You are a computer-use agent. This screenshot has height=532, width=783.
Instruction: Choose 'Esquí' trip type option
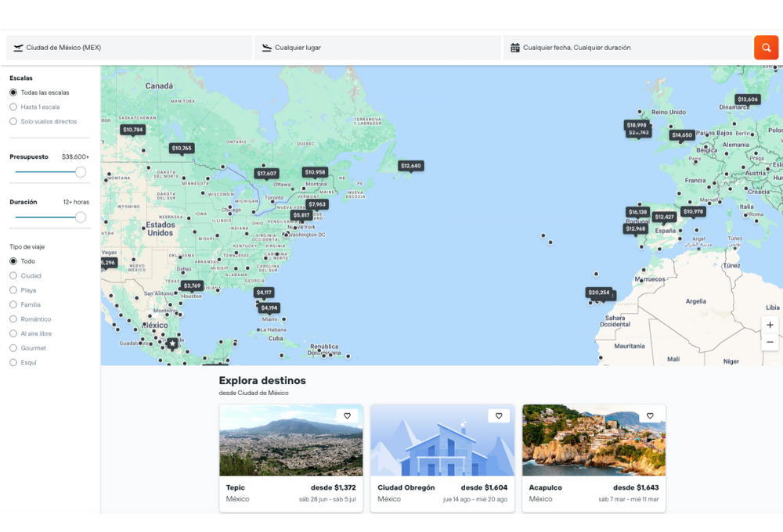(x=13, y=362)
